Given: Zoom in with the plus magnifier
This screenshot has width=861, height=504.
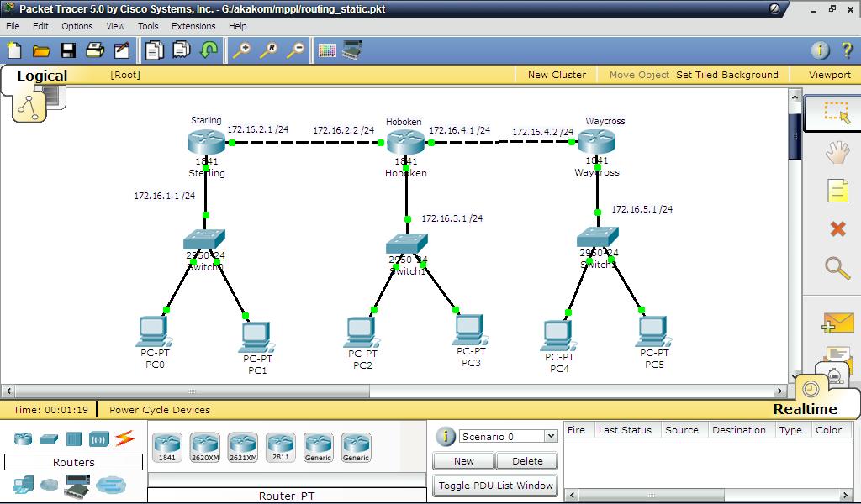Looking at the screenshot, I should (x=241, y=50).
